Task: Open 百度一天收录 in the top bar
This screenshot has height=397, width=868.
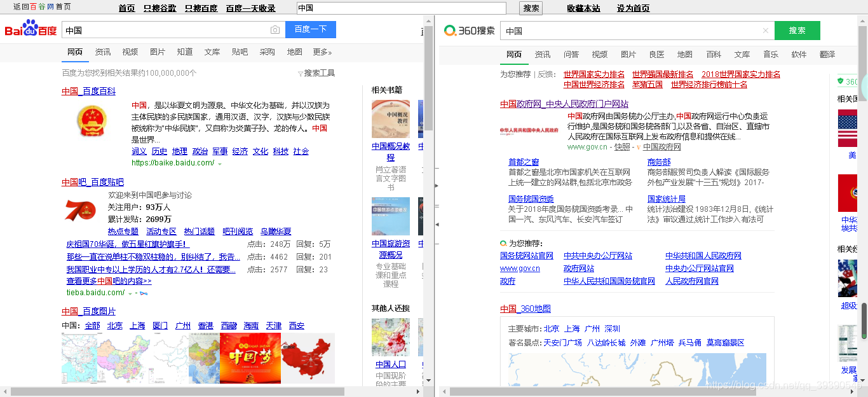Action: 250,8
